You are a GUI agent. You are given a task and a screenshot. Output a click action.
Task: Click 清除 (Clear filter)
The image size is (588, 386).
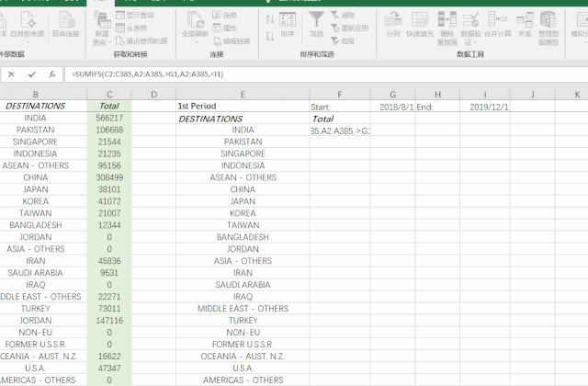[343, 16]
